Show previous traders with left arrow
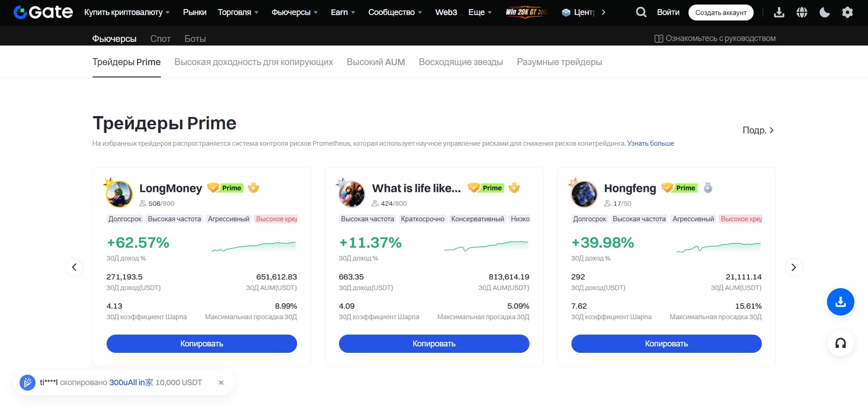The width and height of the screenshot is (868, 412). [x=74, y=267]
